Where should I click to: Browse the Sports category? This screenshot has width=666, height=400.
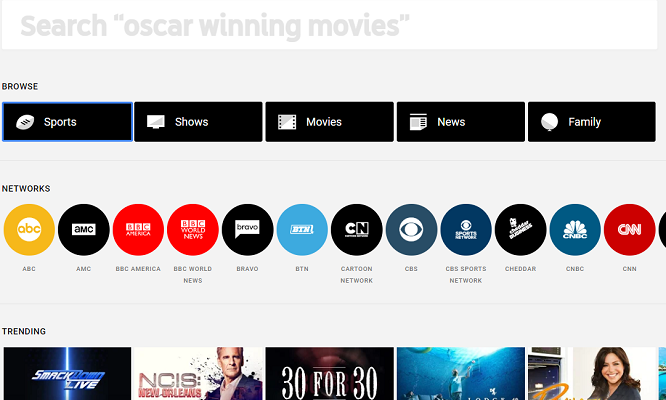(67, 122)
